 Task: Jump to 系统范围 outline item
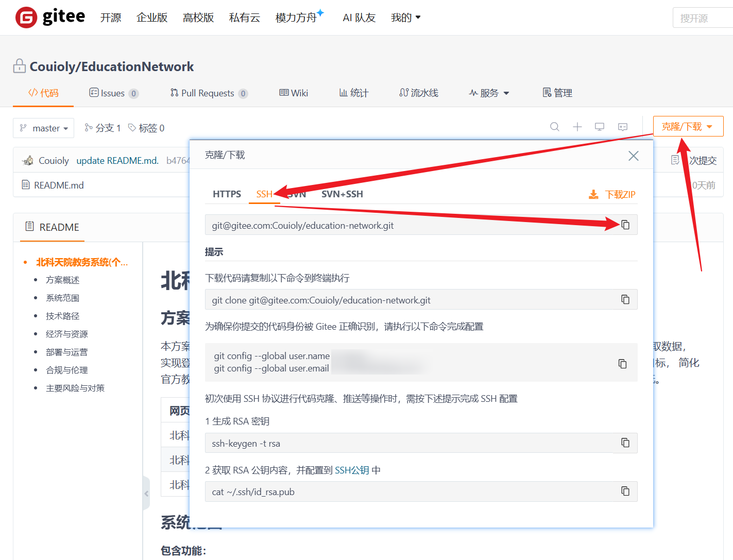tap(63, 298)
